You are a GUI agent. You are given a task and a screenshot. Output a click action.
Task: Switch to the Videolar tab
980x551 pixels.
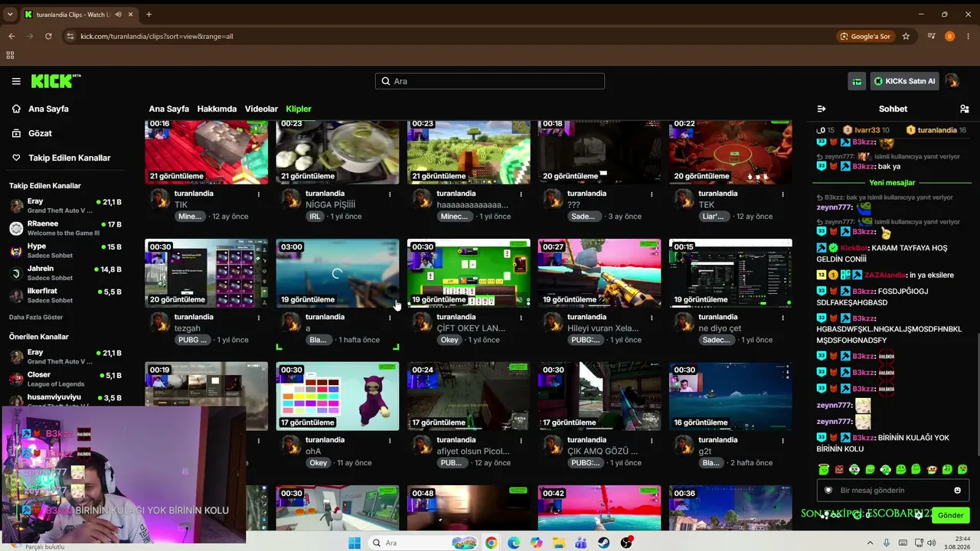pos(261,109)
